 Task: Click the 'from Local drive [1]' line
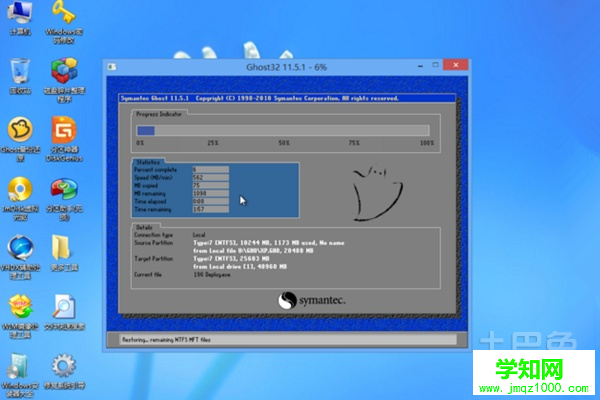pos(240,267)
